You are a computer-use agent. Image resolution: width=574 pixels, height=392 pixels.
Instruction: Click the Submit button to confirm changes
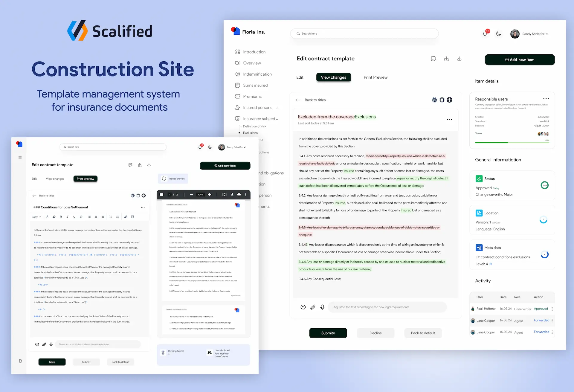pyautogui.click(x=329, y=332)
